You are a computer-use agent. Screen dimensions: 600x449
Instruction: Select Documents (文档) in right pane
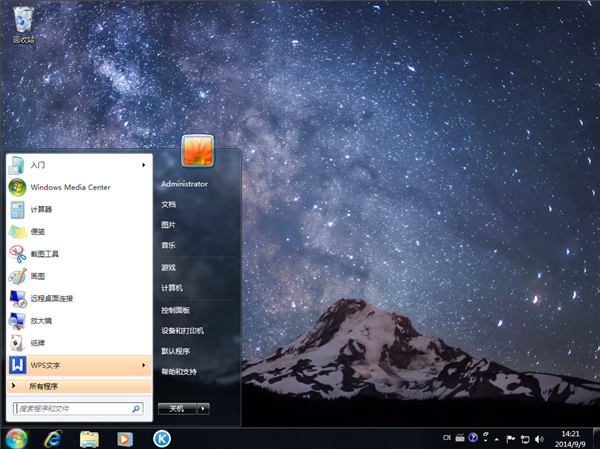click(x=168, y=204)
